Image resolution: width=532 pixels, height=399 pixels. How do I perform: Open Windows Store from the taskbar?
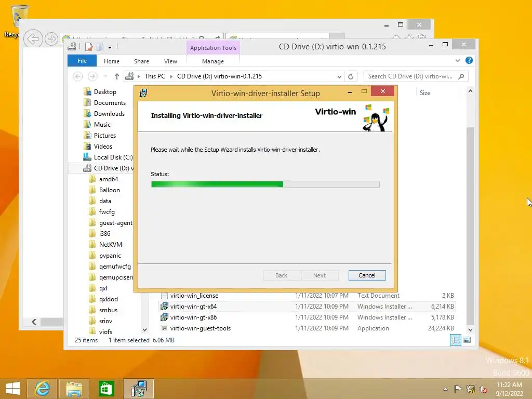coord(106,389)
